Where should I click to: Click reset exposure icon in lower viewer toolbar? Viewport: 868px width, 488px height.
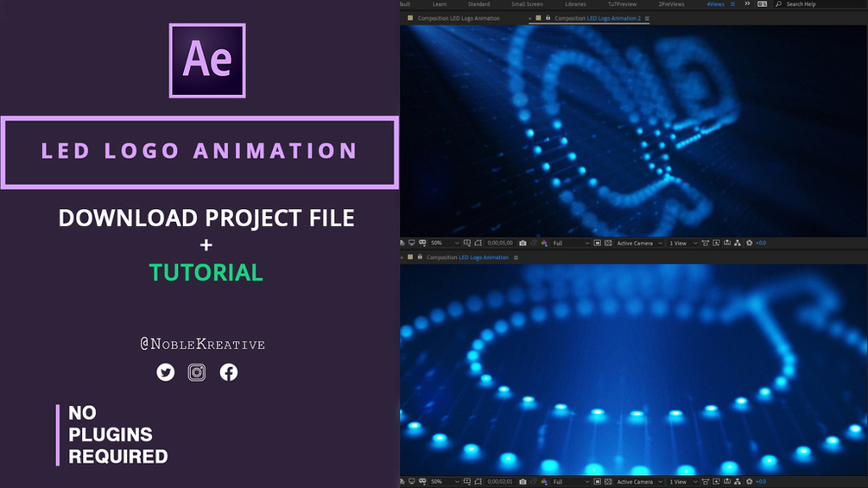pyautogui.click(x=750, y=481)
